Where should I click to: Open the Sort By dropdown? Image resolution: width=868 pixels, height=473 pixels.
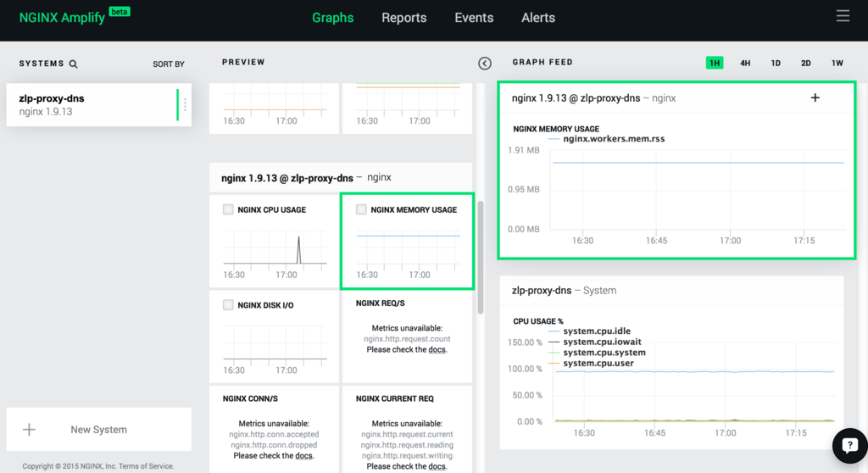tap(169, 64)
